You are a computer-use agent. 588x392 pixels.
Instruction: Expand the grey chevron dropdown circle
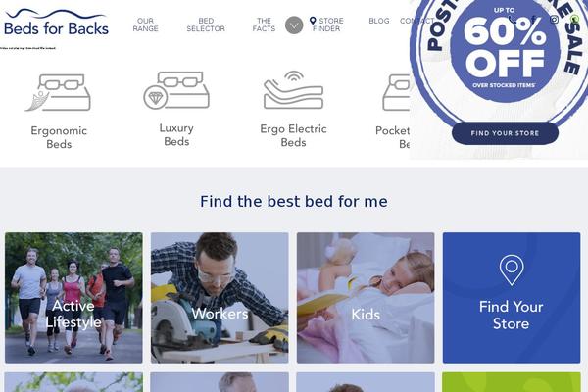pyautogui.click(x=294, y=25)
